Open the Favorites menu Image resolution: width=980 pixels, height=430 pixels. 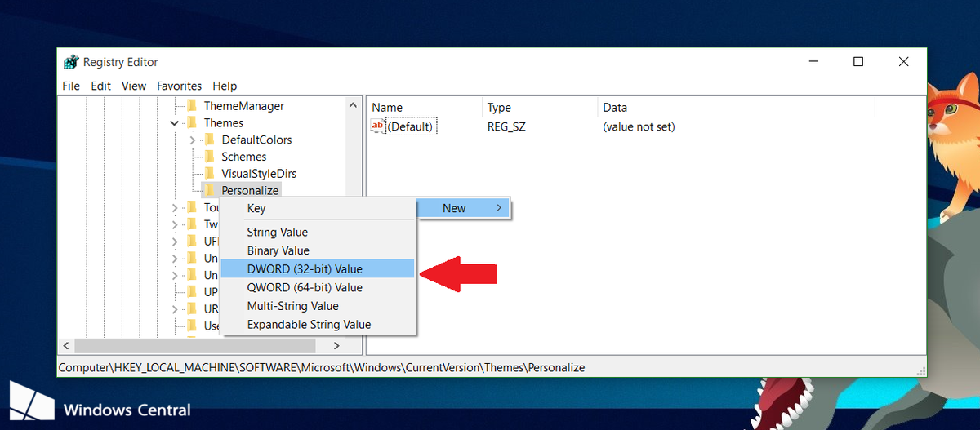pos(179,86)
